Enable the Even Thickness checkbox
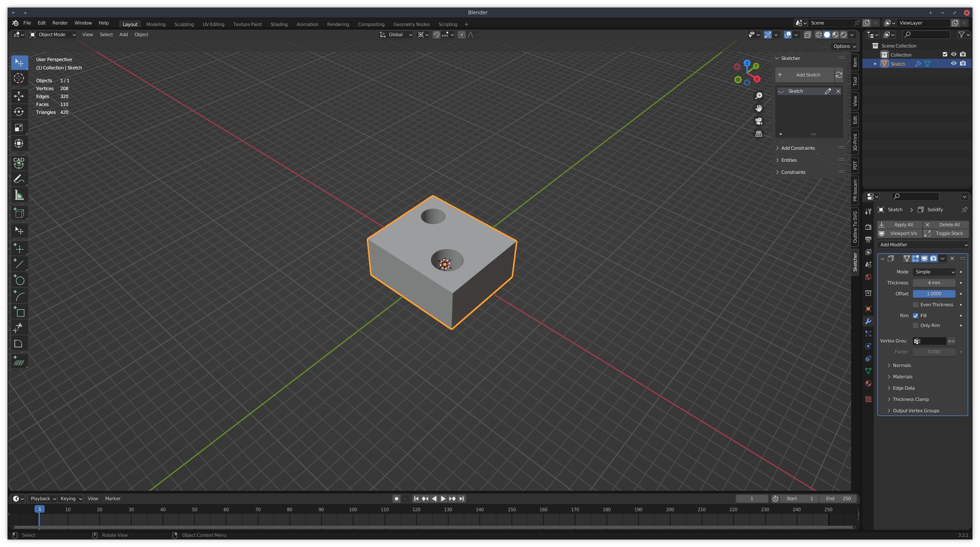The height and width of the screenshot is (547, 980). pos(916,304)
